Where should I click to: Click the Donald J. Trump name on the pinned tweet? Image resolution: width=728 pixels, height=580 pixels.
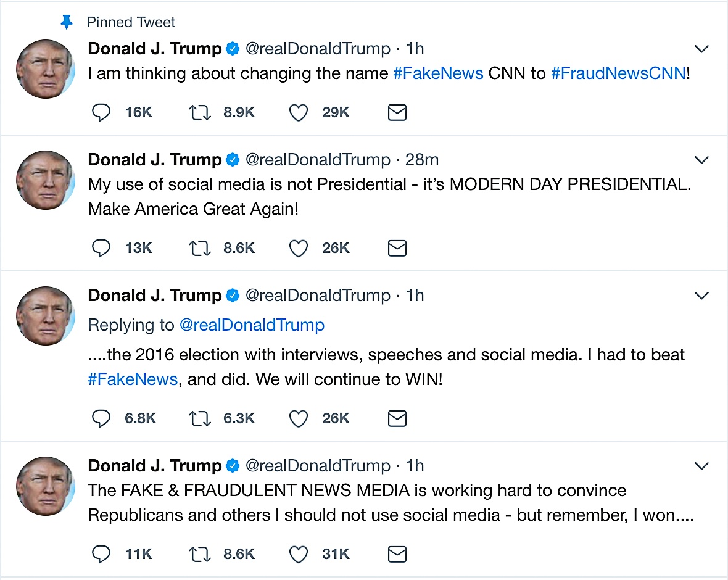153,48
